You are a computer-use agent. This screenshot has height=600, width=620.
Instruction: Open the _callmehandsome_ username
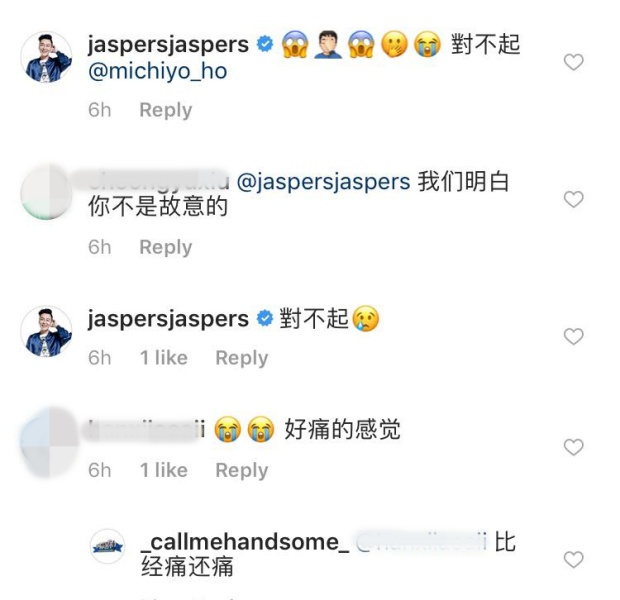245,542
